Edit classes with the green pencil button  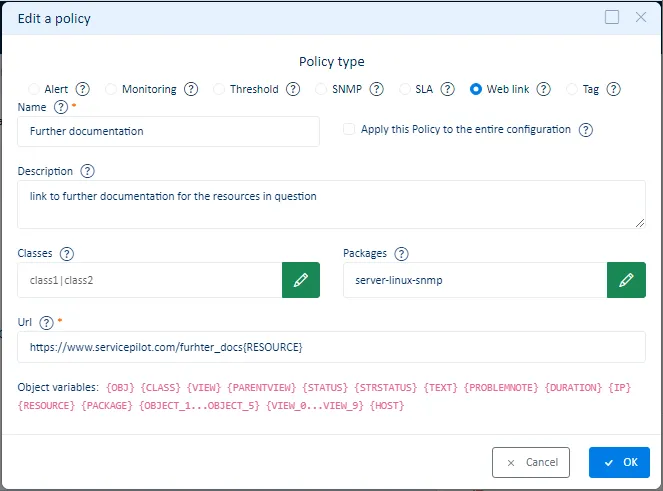point(301,280)
